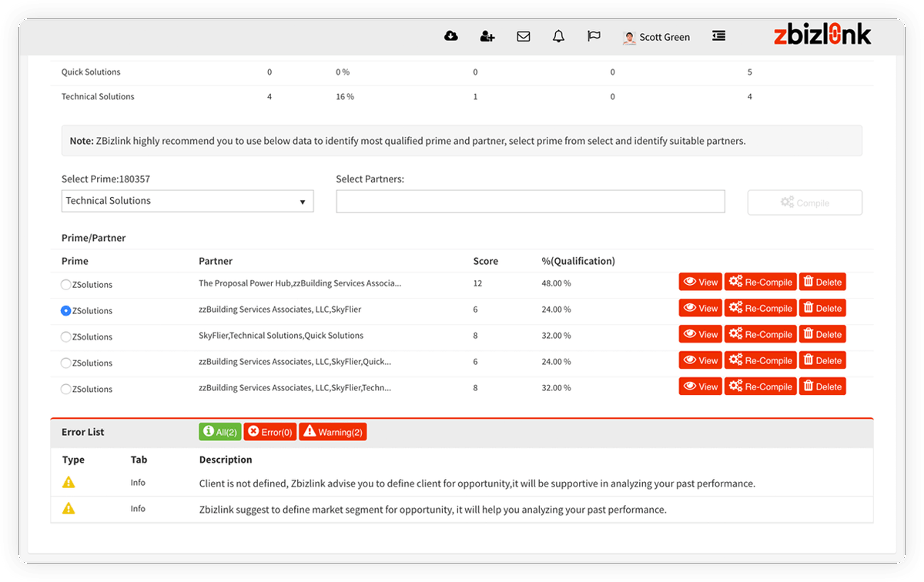Select radio for The Proposal Power Hub row
Screen dimensions: 924x582
click(x=66, y=285)
